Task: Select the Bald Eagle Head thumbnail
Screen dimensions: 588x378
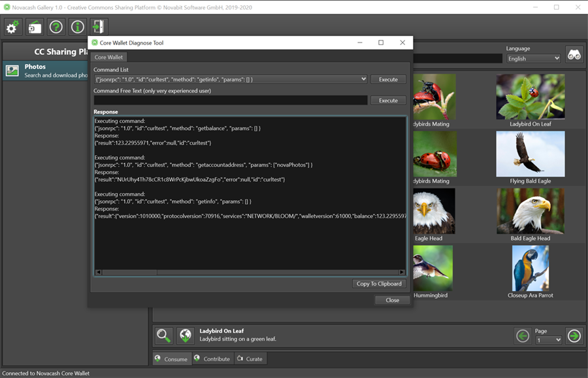Action: click(x=531, y=211)
